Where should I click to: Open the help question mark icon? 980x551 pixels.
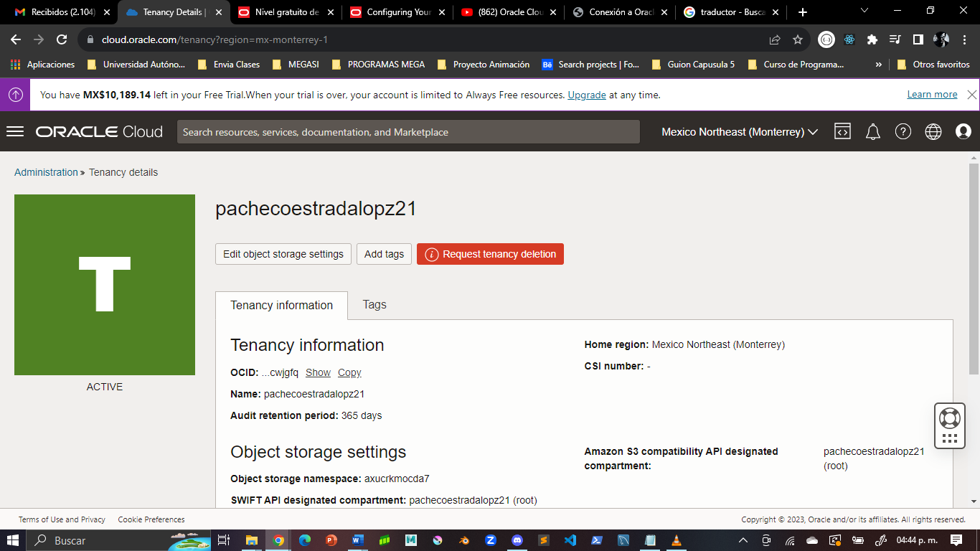903,132
